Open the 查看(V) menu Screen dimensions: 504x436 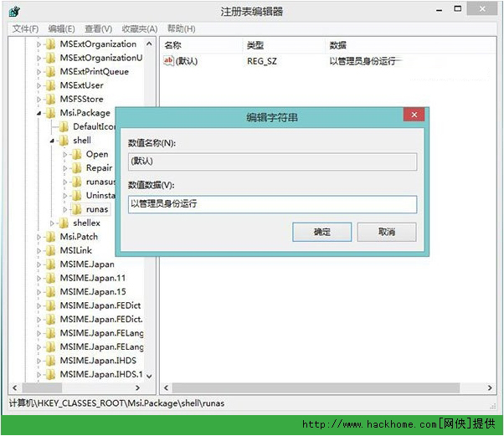point(98,29)
